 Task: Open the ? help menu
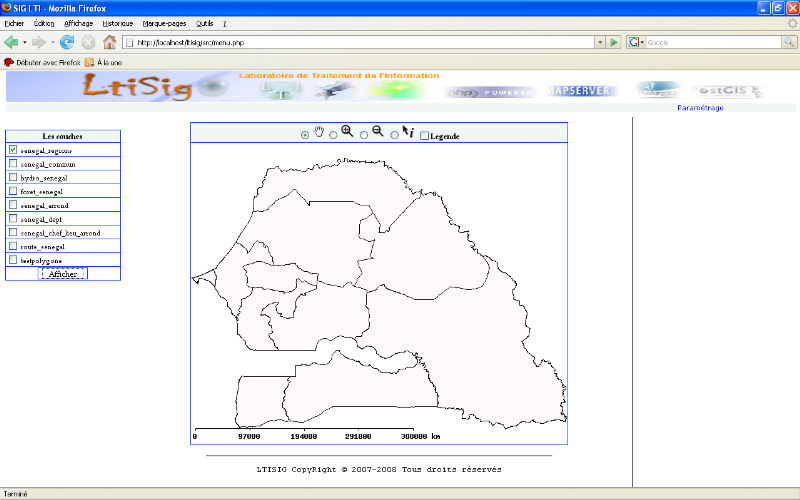(224, 23)
